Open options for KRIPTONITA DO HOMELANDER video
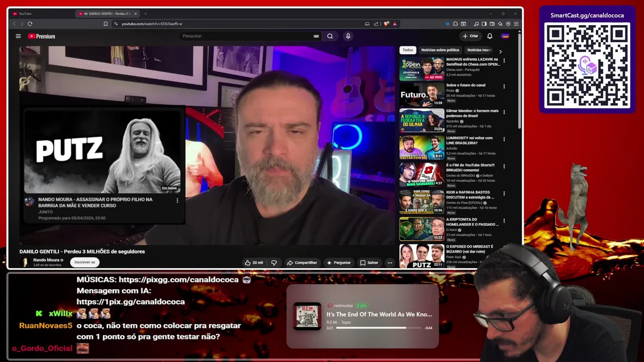The width and height of the screenshot is (644, 362). tap(504, 221)
